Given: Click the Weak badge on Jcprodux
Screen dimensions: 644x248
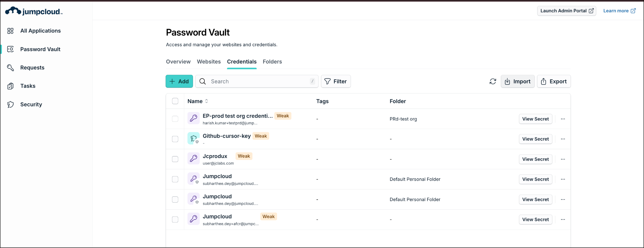Looking at the screenshot, I should click(x=244, y=156).
